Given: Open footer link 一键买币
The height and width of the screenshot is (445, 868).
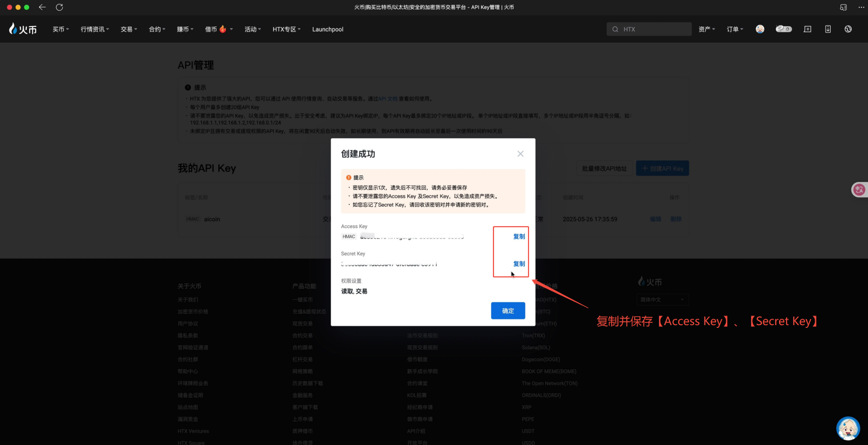Looking at the screenshot, I should [302, 300].
